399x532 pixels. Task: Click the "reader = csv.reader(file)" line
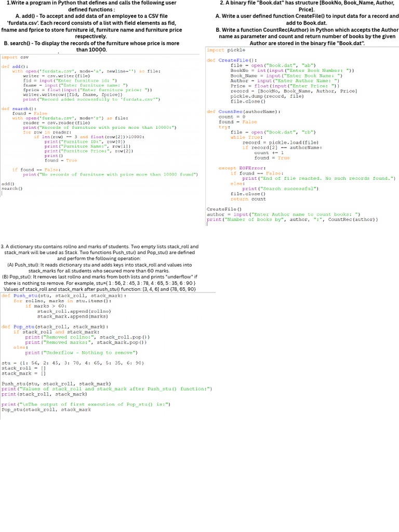point(57,123)
